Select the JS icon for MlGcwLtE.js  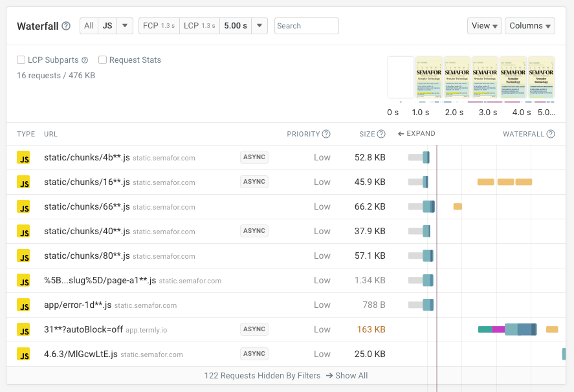(24, 354)
